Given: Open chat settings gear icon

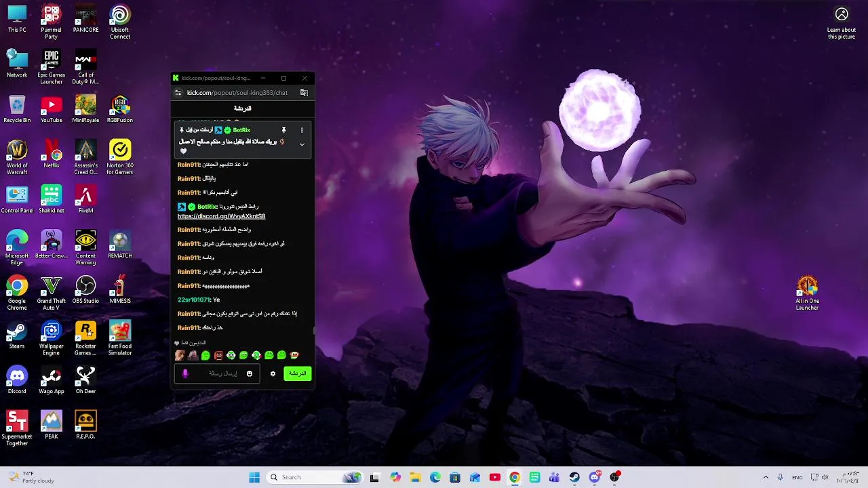Looking at the screenshot, I should point(273,373).
